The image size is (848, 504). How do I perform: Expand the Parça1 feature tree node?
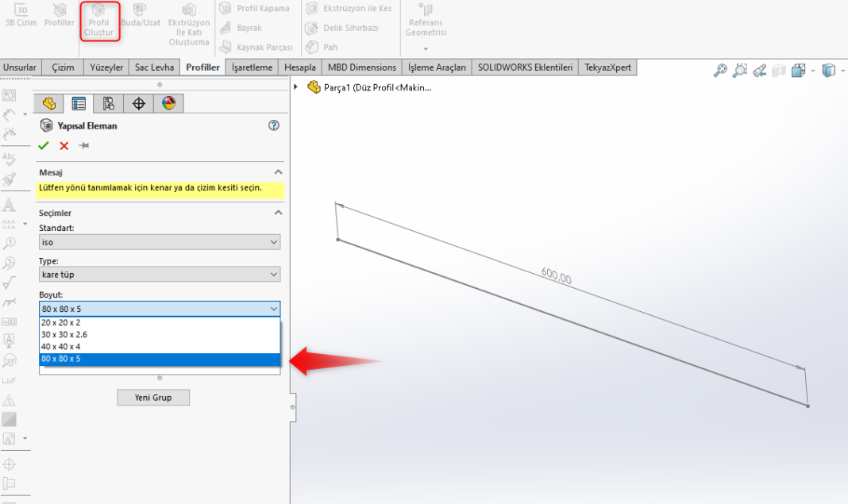(297, 87)
